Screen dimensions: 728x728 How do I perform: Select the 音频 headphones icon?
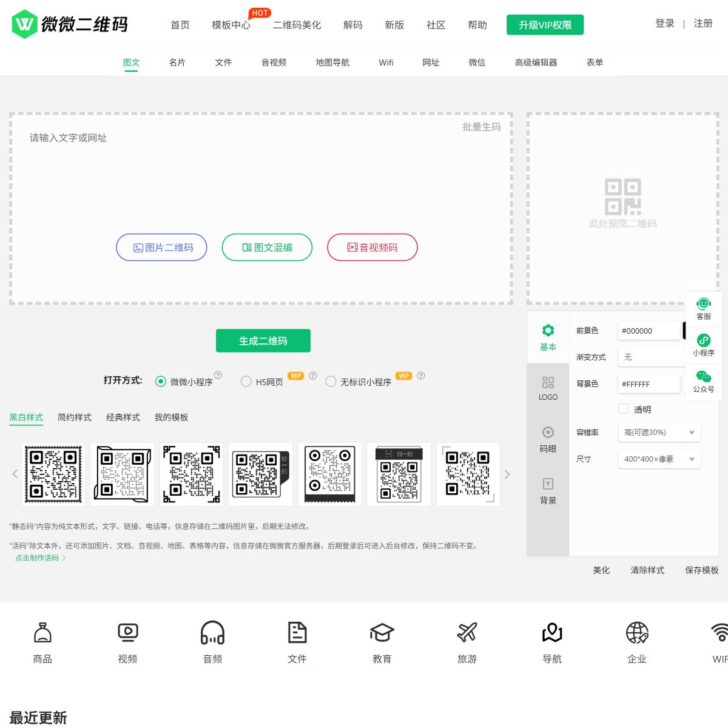212,633
